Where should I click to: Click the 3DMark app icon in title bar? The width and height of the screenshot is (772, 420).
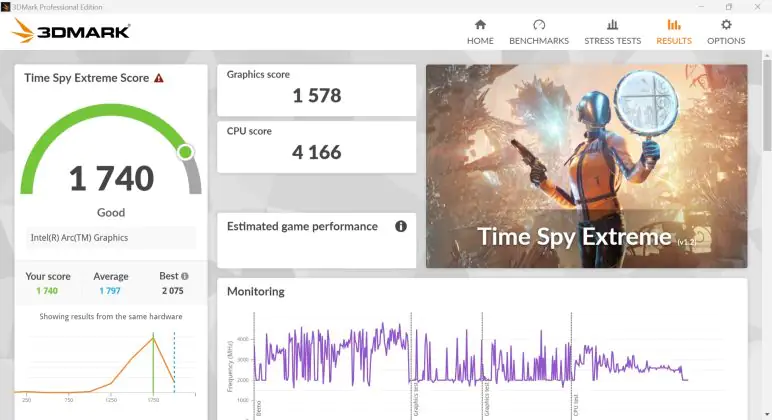click(5, 7)
